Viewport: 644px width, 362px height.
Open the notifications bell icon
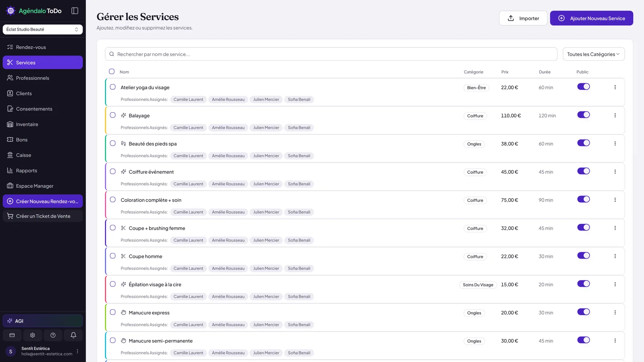click(73, 335)
